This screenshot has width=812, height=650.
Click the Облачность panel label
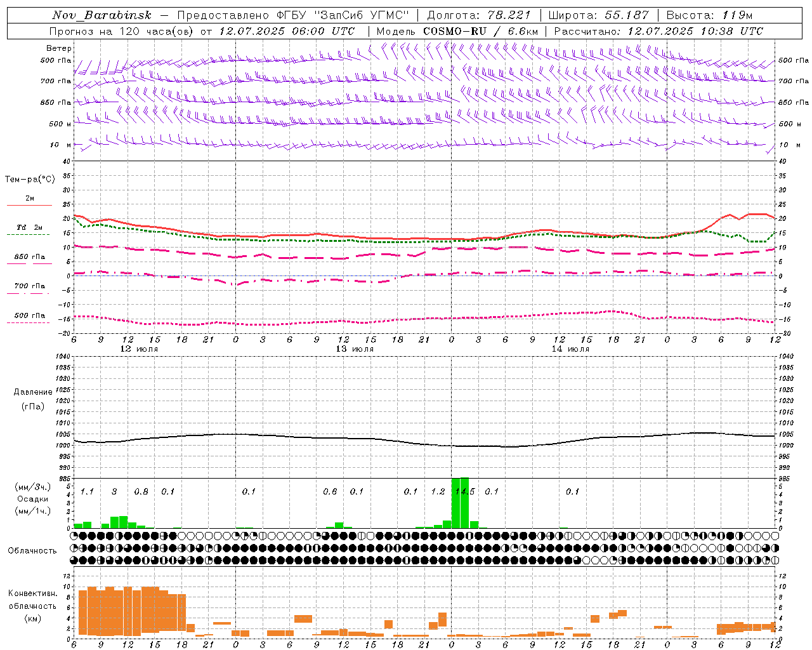pos(32,551)
